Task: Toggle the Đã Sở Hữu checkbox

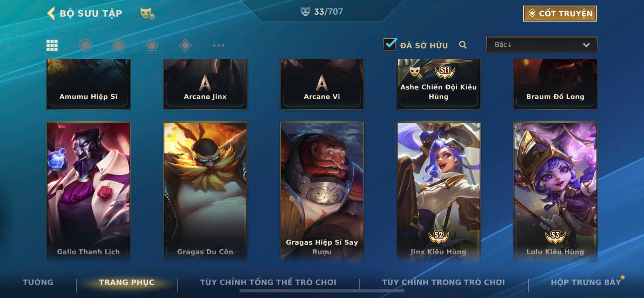Action: coord(390,44)
